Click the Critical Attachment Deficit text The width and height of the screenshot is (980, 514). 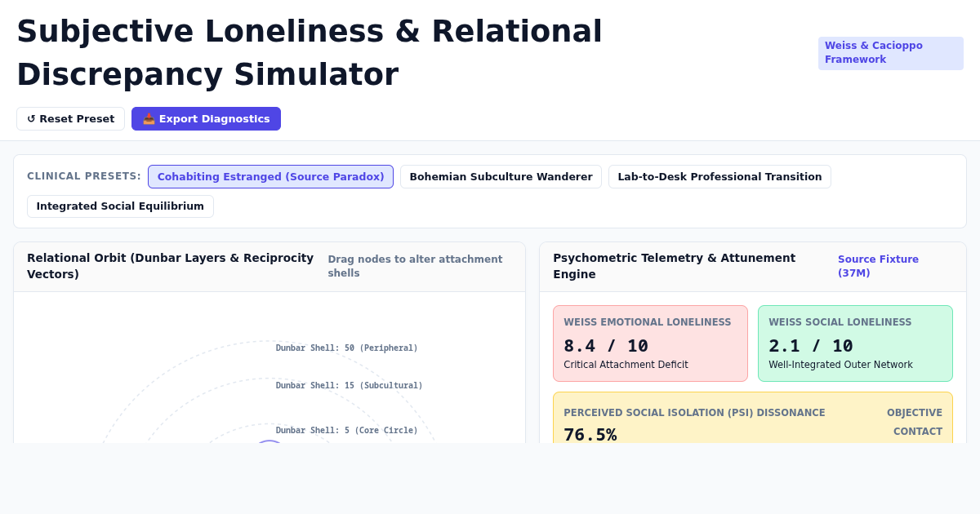tap(626, 365)
